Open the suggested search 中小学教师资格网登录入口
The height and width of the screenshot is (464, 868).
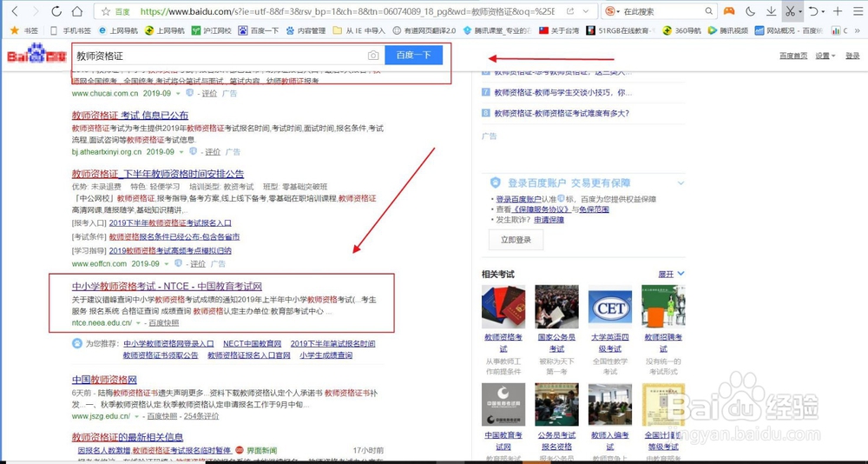(x=168, y=344)
